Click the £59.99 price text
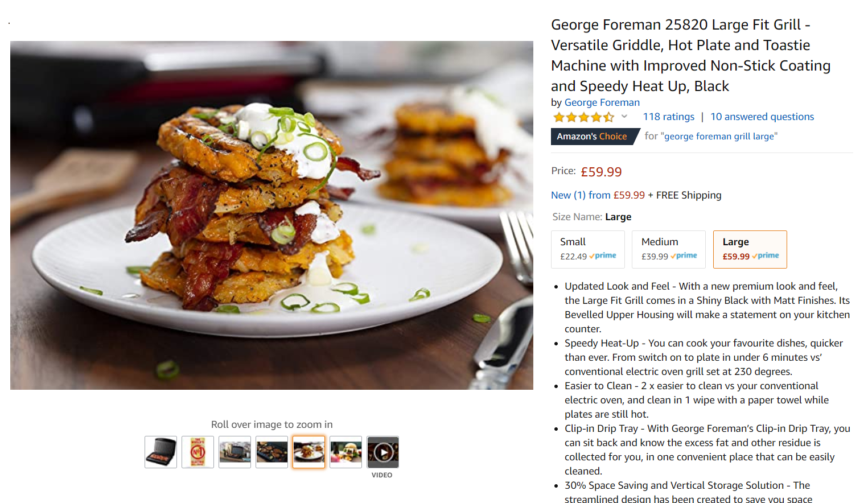The image size is (868, 503). [x=601, y=172]
